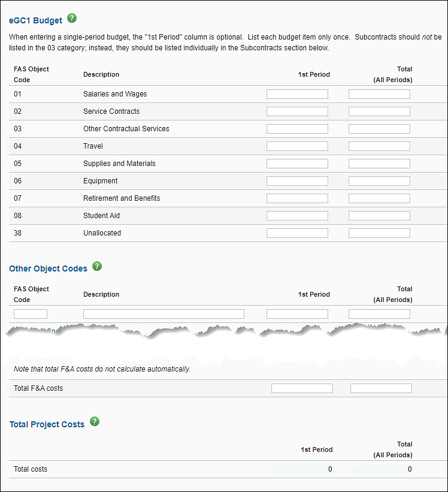The width and height of the screenshot is (448, 492).
Task: Focus Other Object Codes Description field
Action: [x=164, y=314]
